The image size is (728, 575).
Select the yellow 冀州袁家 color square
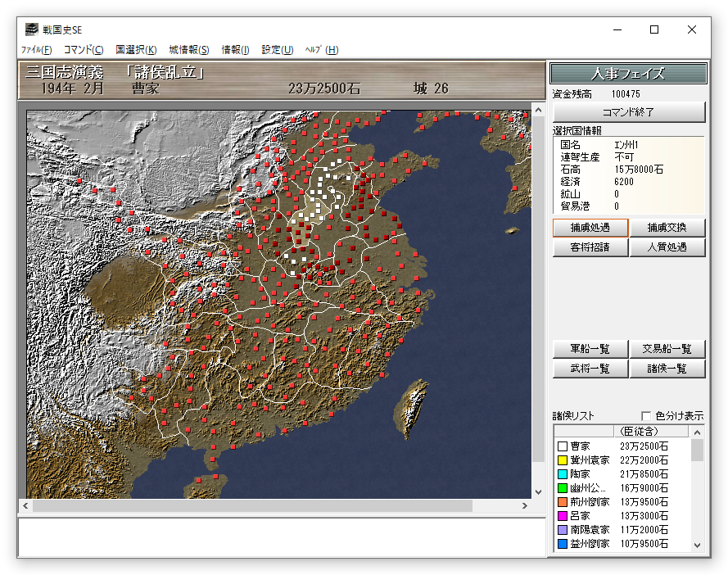tap(563, 460)
